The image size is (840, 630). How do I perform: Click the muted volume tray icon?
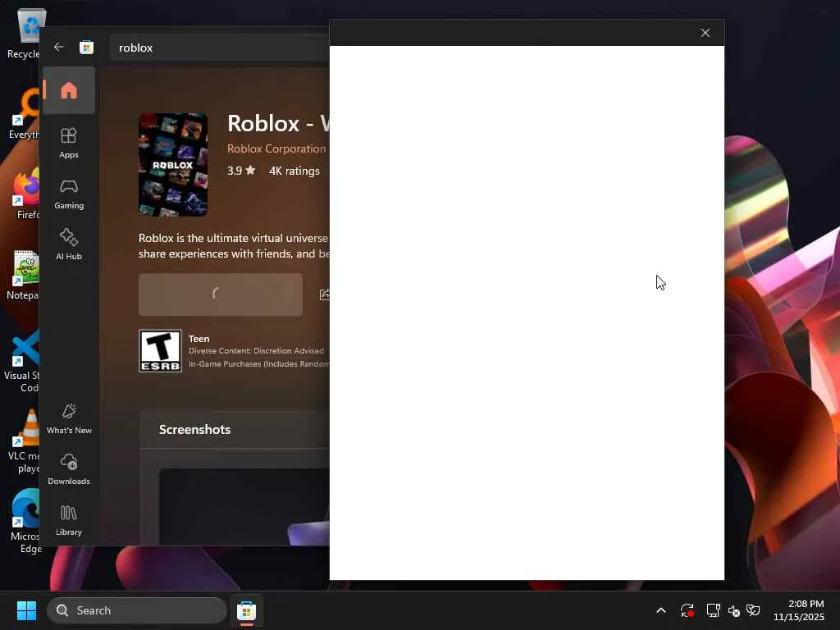(734, 610)
